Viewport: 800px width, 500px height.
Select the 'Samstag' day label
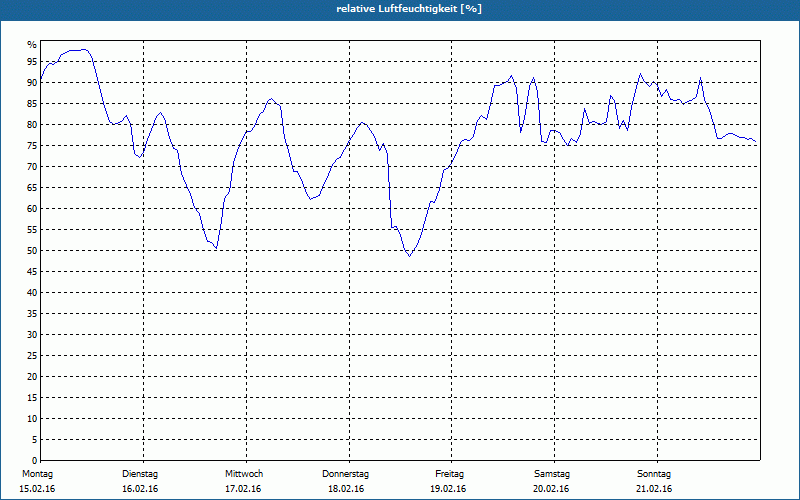(x=552, y=474)
